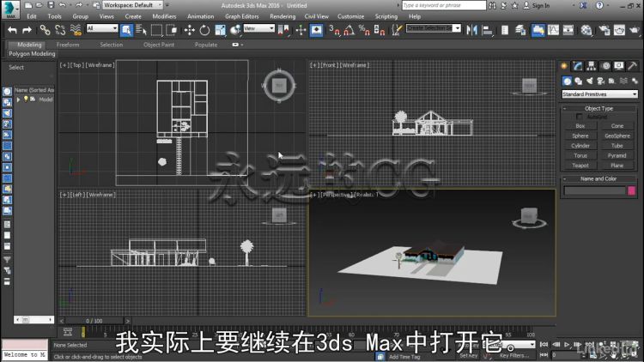Activate Unlink Selection tool

(x=60, y=30)
